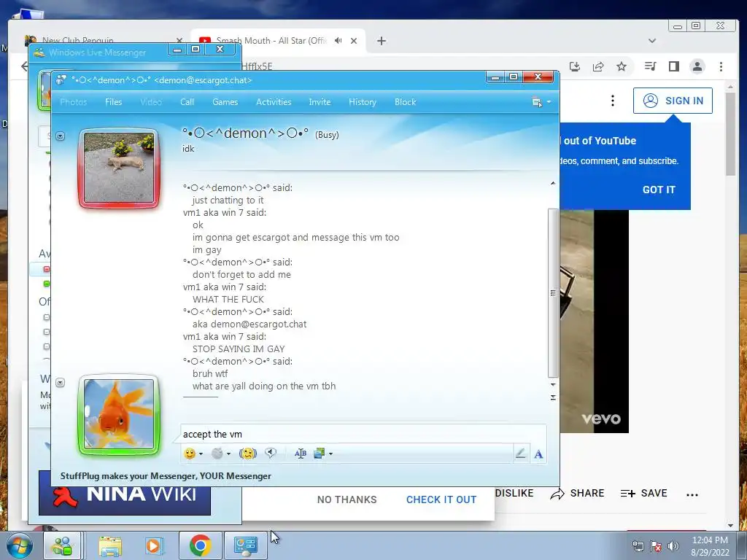The width and height of the screenshot is (747, 560).
Task: Open Windows Explorer from the taskbar
Action: click(x=110, y=545)
